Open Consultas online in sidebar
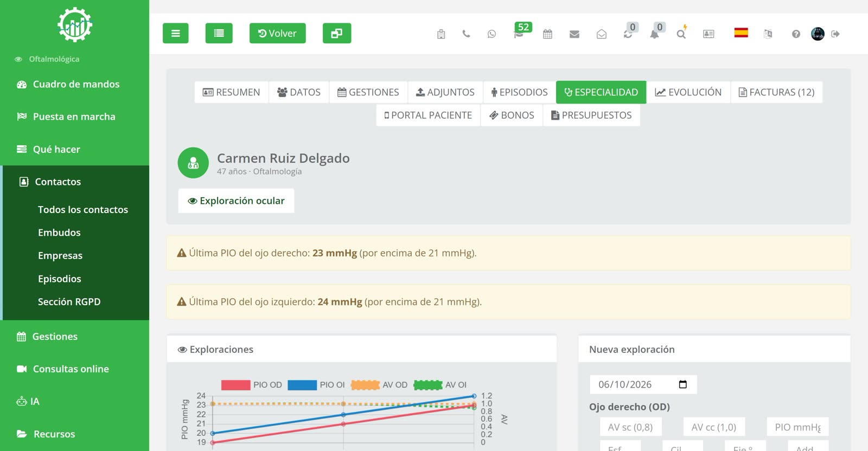Image resolution: width=868 pixels, height=451 pixels. tap(75, 369)
